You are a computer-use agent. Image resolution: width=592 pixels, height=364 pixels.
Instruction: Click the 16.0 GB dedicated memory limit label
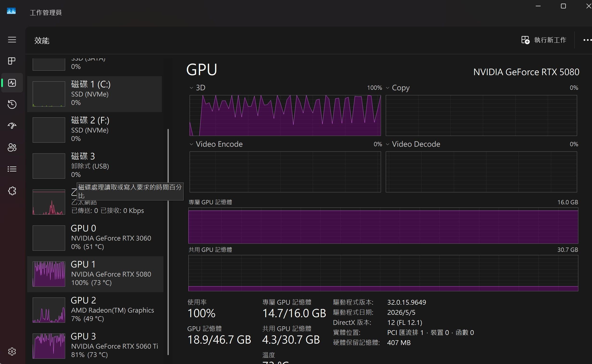pos(568,202)
